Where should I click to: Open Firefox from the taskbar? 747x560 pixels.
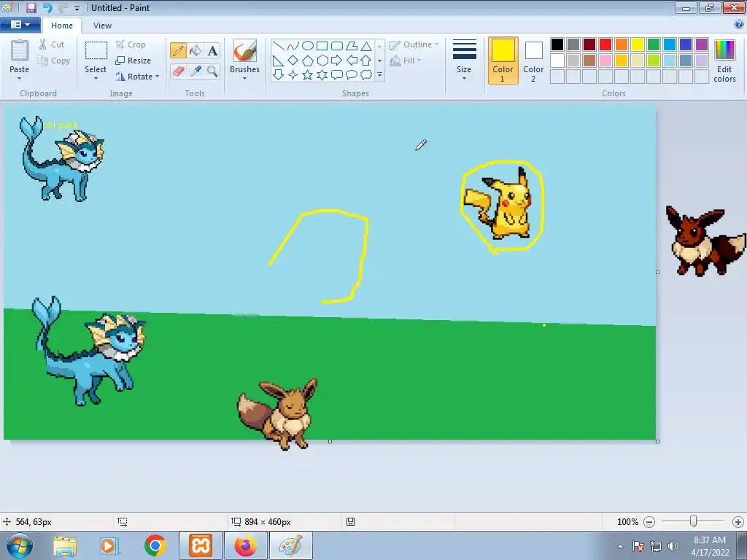pos(245,545)
